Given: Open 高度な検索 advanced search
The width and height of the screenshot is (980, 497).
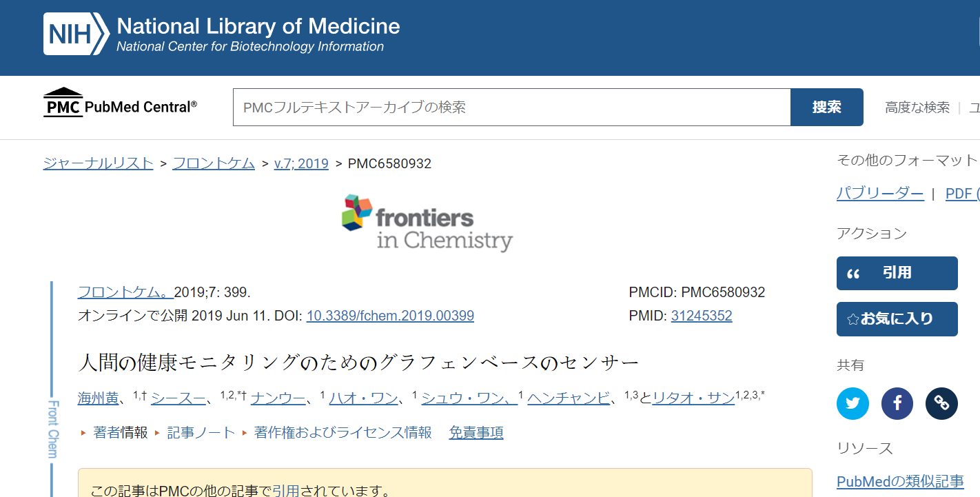Looking at the screenshot, I should click(x=917, y=108).
